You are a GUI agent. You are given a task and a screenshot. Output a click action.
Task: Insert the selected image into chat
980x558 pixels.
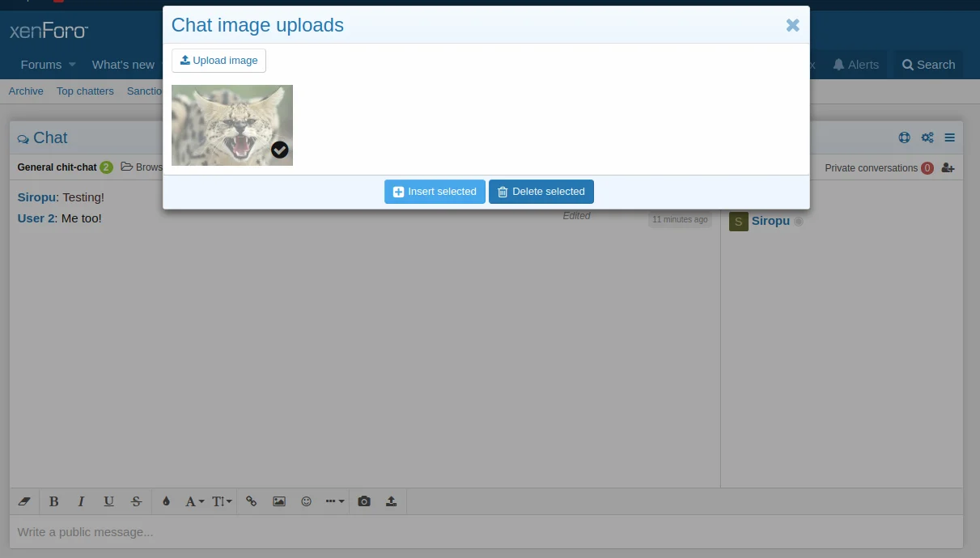(435, 192)
